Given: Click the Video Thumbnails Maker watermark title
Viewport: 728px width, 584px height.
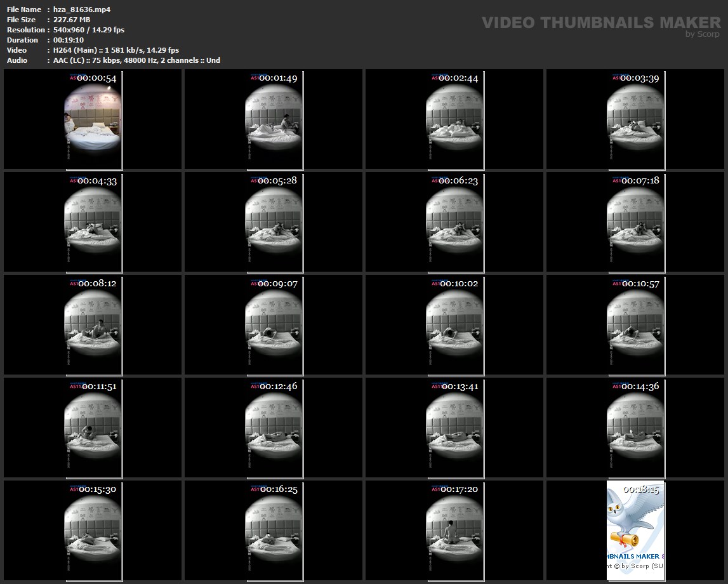Looking at the screenshot, I should [600, 22].
